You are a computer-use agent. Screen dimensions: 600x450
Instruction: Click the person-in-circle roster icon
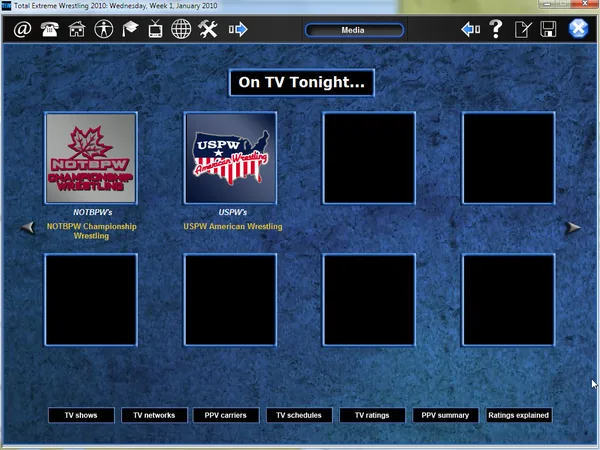click(x=104, y=29)
